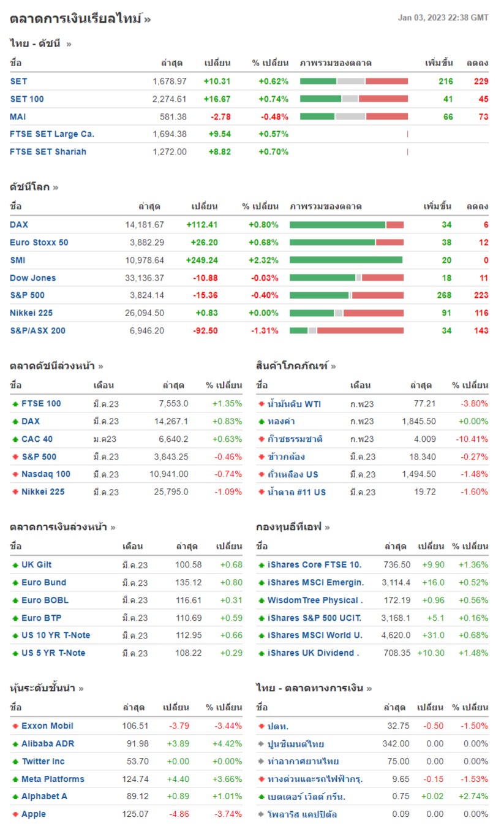Click the green up arrow beside UK Gilt

(x=15, y=565)
